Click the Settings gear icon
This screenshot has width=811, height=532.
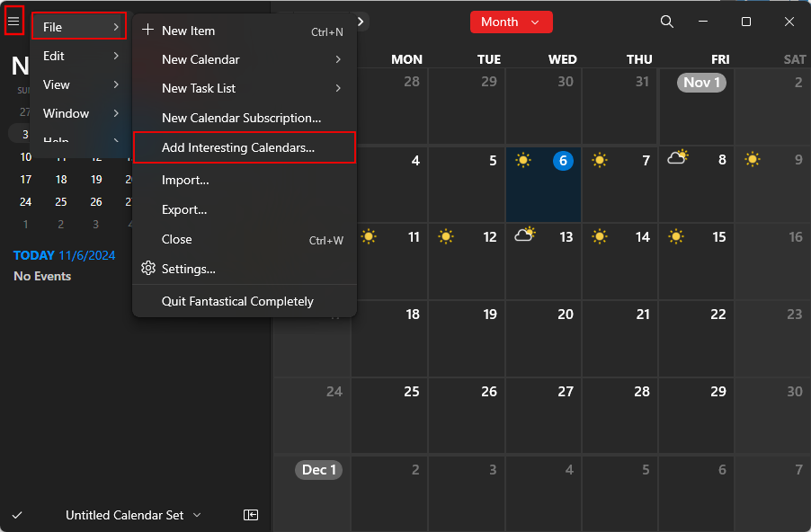tap(148, 269)
